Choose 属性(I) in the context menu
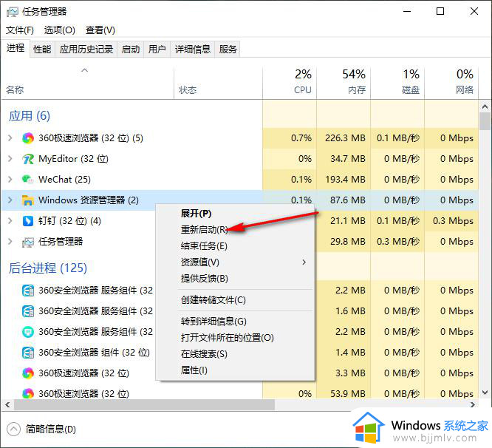492x448 pixels. tap(236, 370)
